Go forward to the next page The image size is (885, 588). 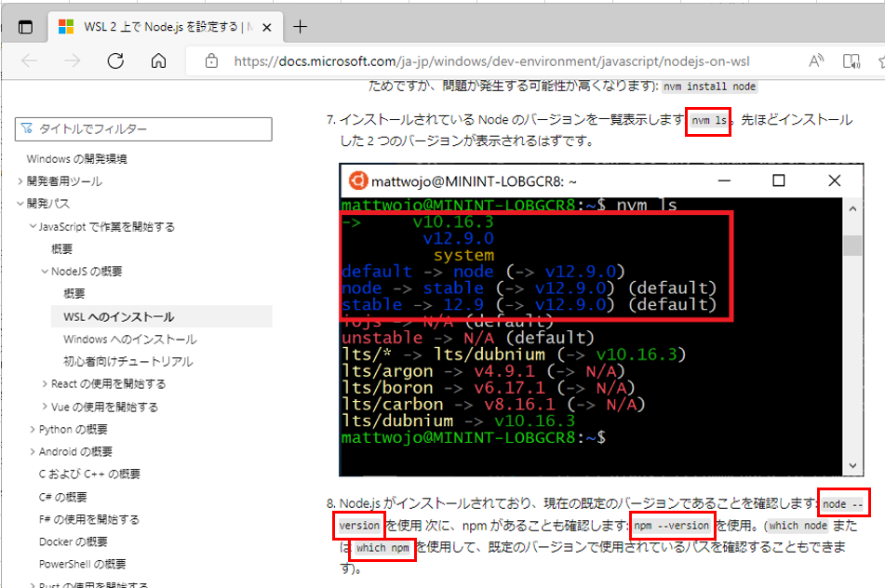click(73, 61)
